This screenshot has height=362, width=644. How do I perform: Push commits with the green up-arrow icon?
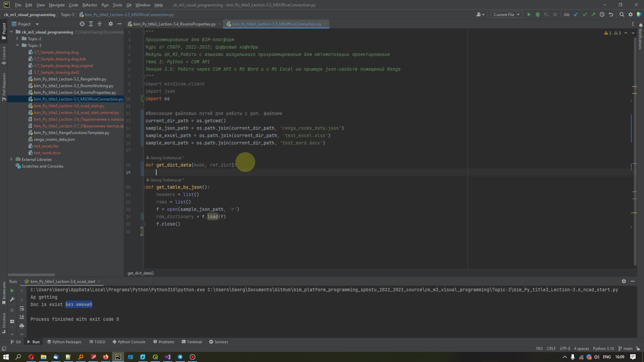point(593,14)
